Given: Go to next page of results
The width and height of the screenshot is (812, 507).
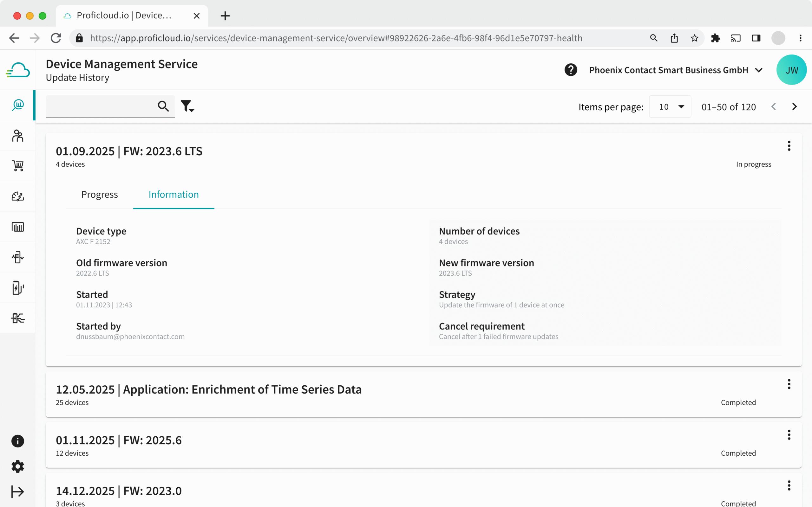Looking at the screenshot, I should pos(794,107).
